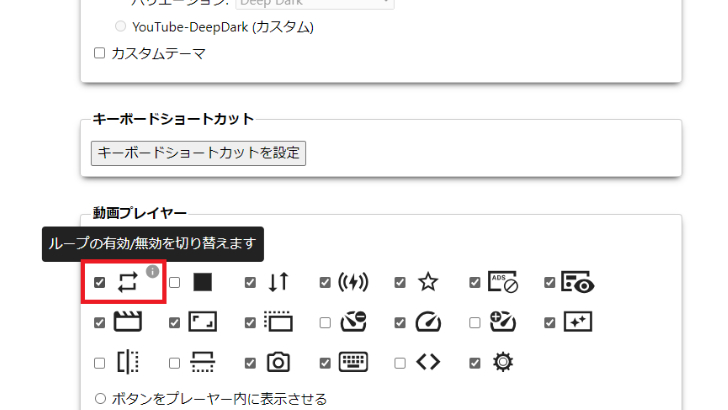Screen dimensions: 728x410
Task: Click the loop arrows icon
Action: [128, 282]
